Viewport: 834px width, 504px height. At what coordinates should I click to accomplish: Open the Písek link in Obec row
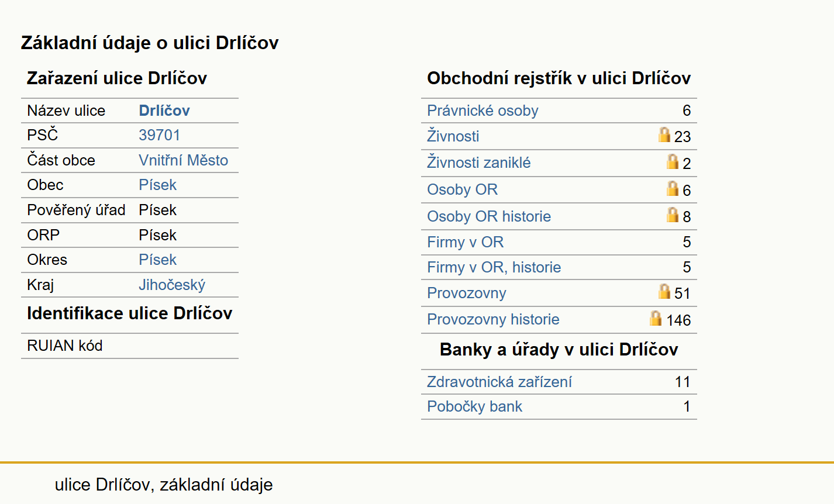(157, 185)
